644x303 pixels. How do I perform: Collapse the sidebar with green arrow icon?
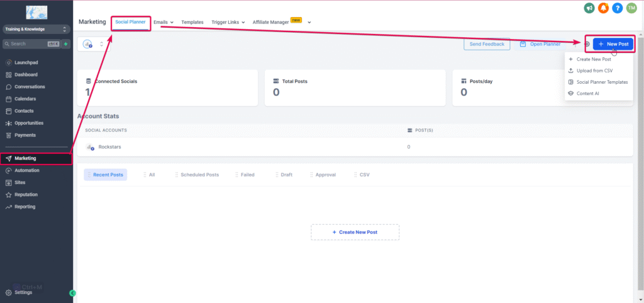(x=72, y=293)
